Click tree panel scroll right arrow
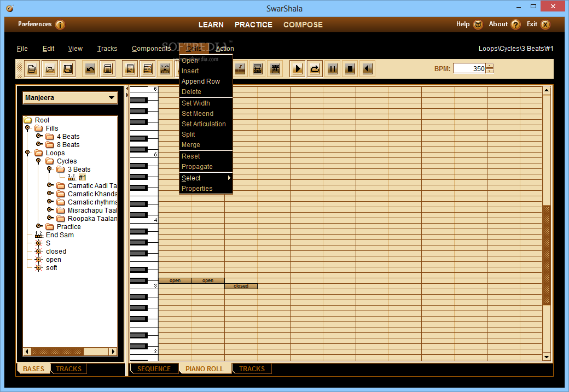Image resolution: width=569 pixels, height=392 pixels. tap(113, 352)
